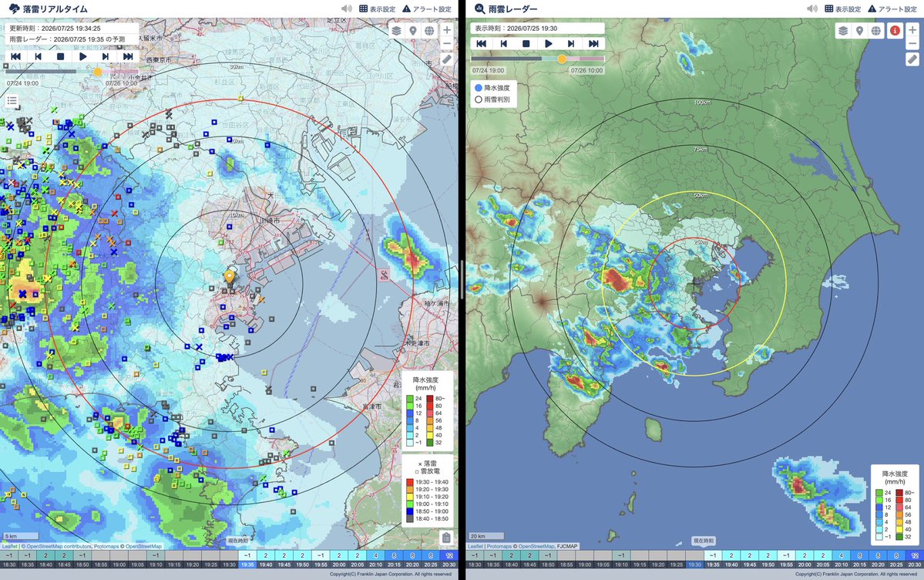Zoom out on the rain radar map
924x580 pixels.
[x=912, y=44]
